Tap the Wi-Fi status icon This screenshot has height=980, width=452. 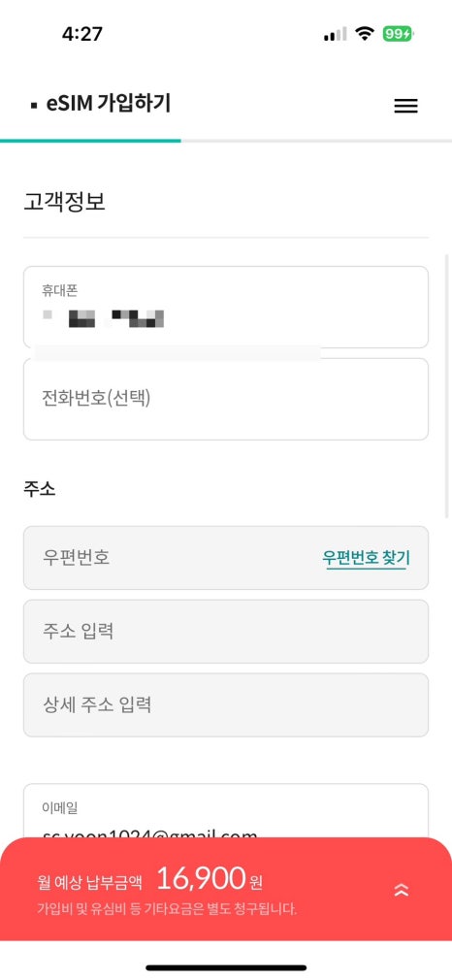point(365,34)
